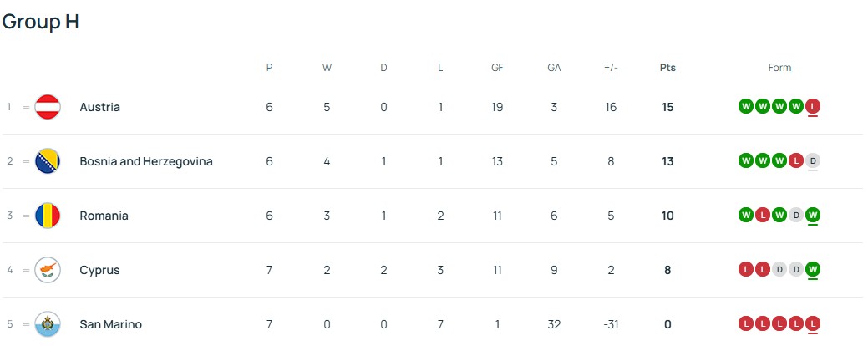
Task: Click the Pts column header
Action: tap(667, 68)
